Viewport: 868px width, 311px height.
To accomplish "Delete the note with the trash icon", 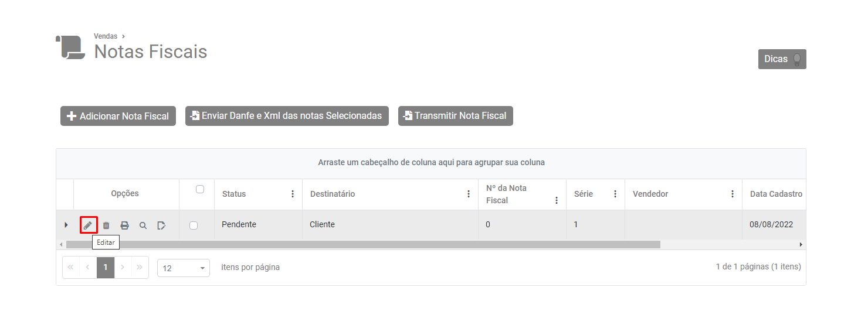I will 106,225.
